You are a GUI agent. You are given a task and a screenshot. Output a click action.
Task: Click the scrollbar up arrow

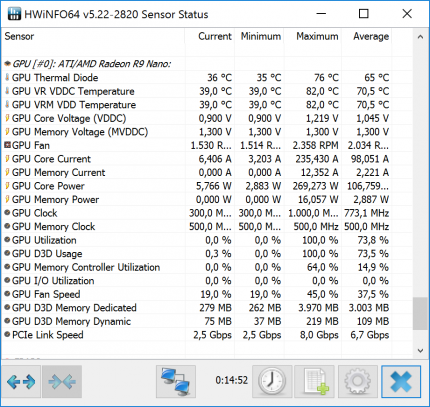coord(420,37)
